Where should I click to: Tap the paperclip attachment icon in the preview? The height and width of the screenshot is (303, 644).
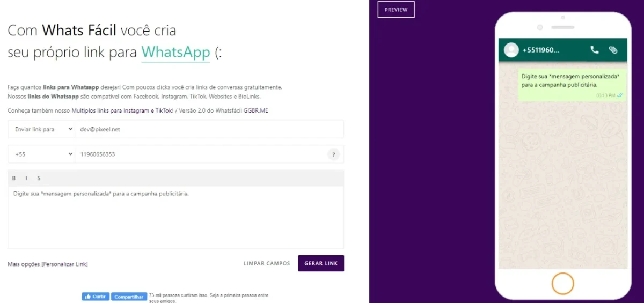coord(613,50)
